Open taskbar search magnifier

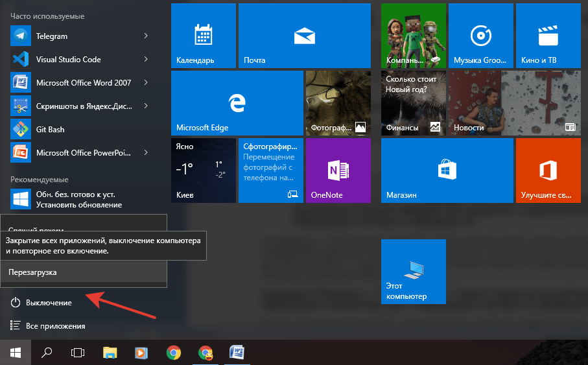[x=47, y=353]
